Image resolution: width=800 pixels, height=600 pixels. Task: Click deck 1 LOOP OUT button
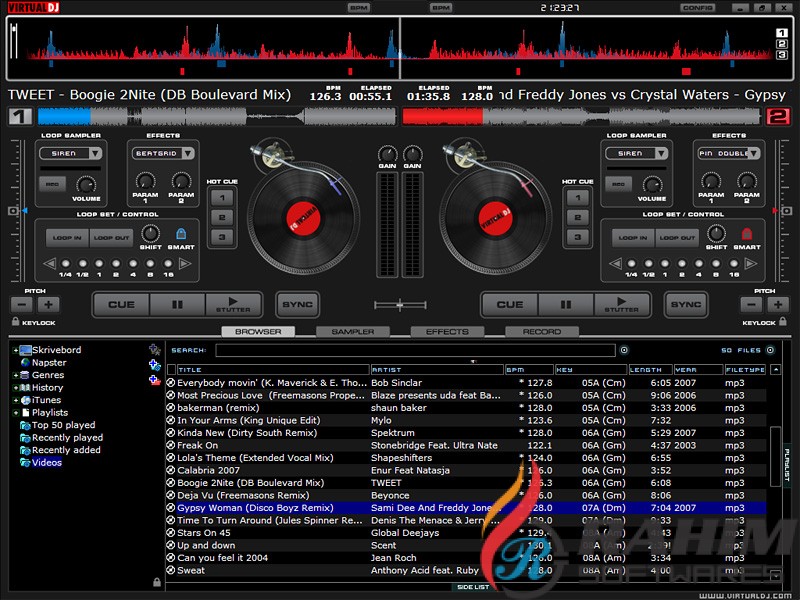pyautogui.click(x=111, y=238)
